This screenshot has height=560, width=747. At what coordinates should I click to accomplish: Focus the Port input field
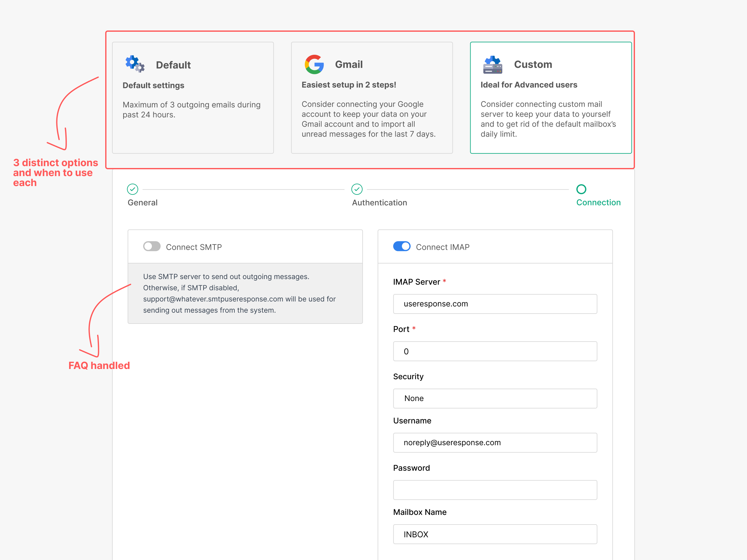tap(495, 351)
